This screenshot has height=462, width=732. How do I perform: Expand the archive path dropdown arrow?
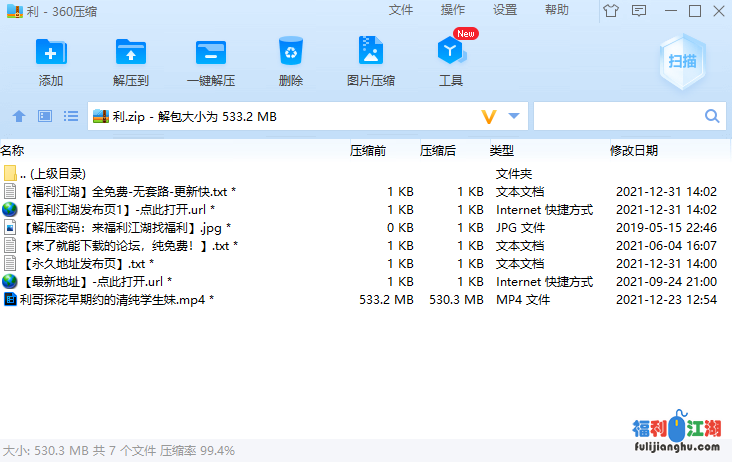pyautogui.click(x=514, y=117)
